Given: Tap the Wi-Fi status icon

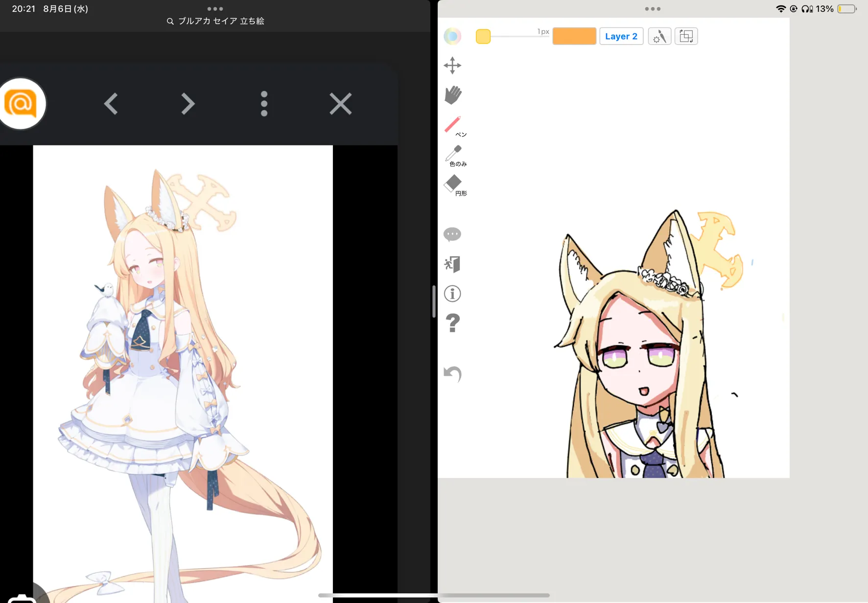Looking at the screenshot, I should pyautogui.click(x=781, y=9).
